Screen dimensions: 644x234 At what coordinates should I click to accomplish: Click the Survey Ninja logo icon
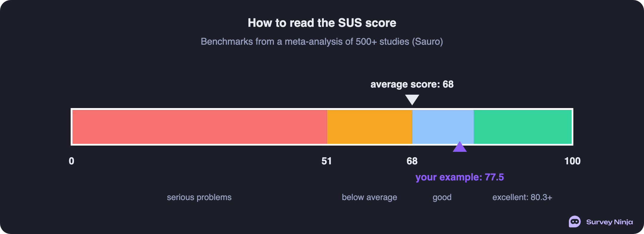[x=575, y=221]
